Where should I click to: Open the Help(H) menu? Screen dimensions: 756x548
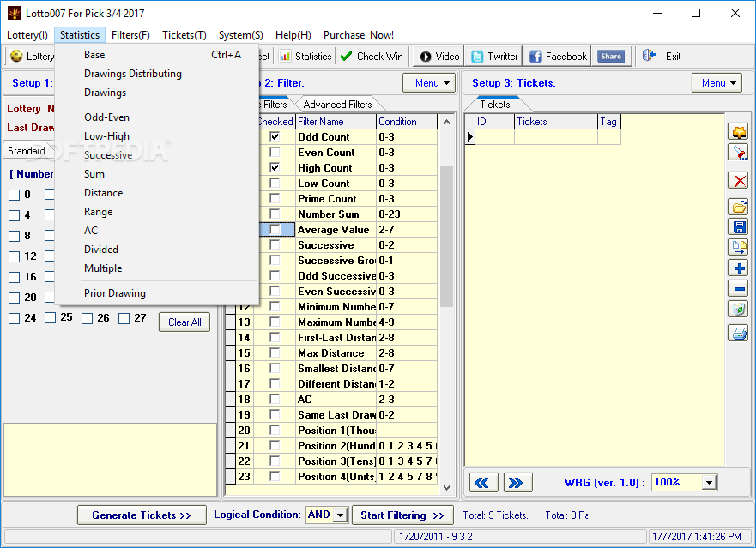point(293,34)
